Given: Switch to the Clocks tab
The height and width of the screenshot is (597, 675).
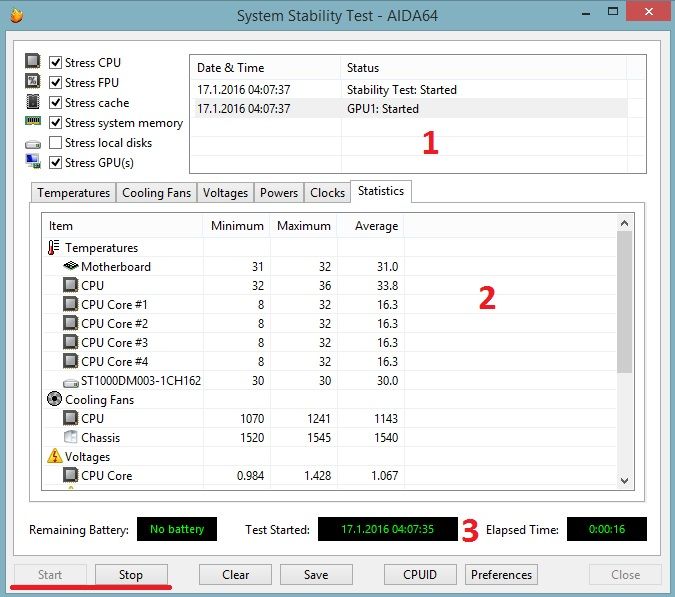Looking at the screenshot, I should [327, 192].
